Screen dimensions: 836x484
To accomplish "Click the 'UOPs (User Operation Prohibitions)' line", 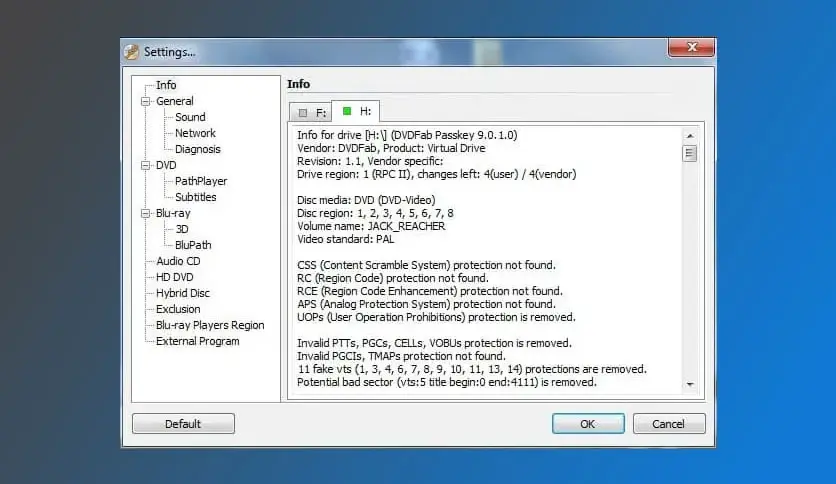I will coord(436,317).
